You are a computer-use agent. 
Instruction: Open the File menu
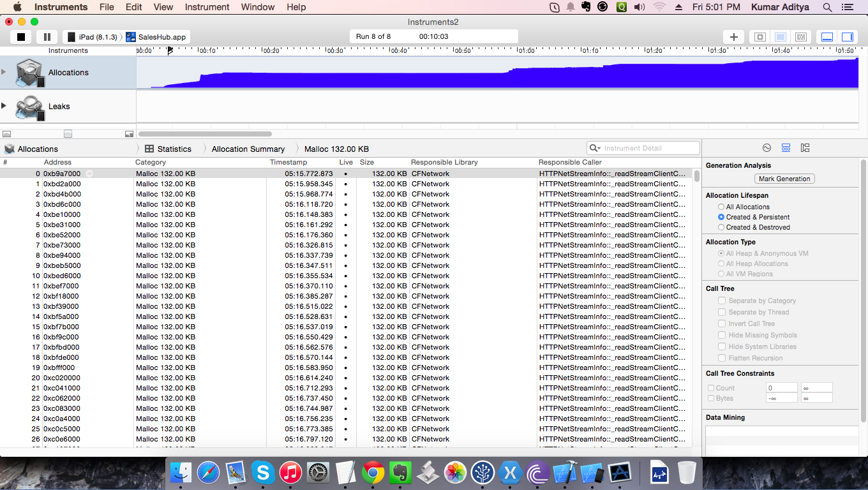107,7
